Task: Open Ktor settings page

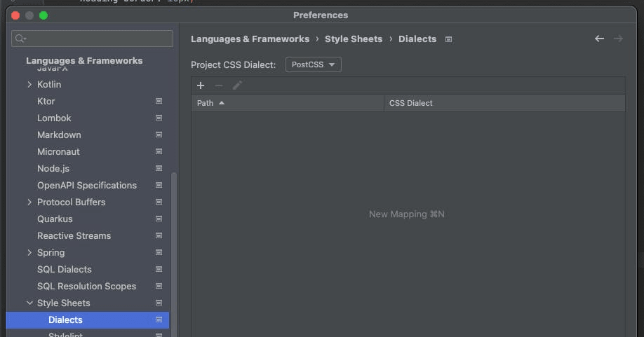Action: click(x=46, y=101)
